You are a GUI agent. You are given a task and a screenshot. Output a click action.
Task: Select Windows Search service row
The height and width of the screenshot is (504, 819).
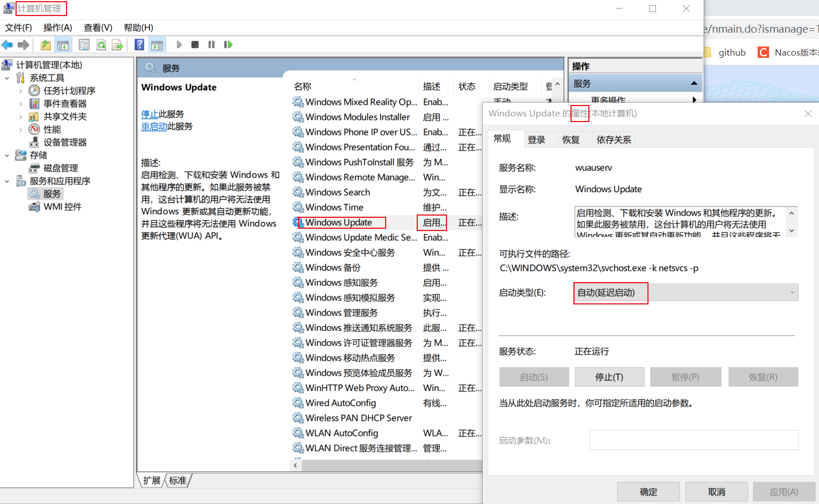(338, 192)
